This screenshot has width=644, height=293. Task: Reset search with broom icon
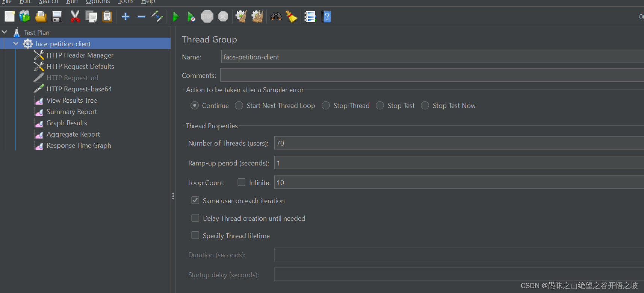[x=291, y=17]
